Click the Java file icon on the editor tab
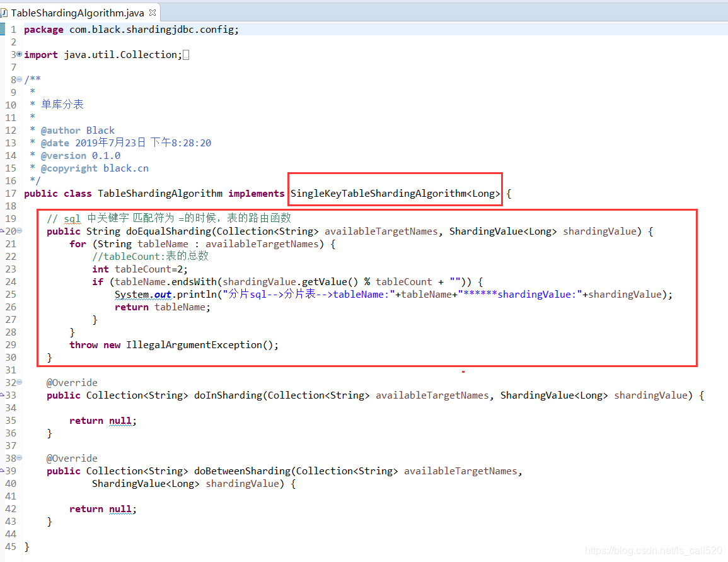This screenshot has height=562, width=728. [6, 11]
